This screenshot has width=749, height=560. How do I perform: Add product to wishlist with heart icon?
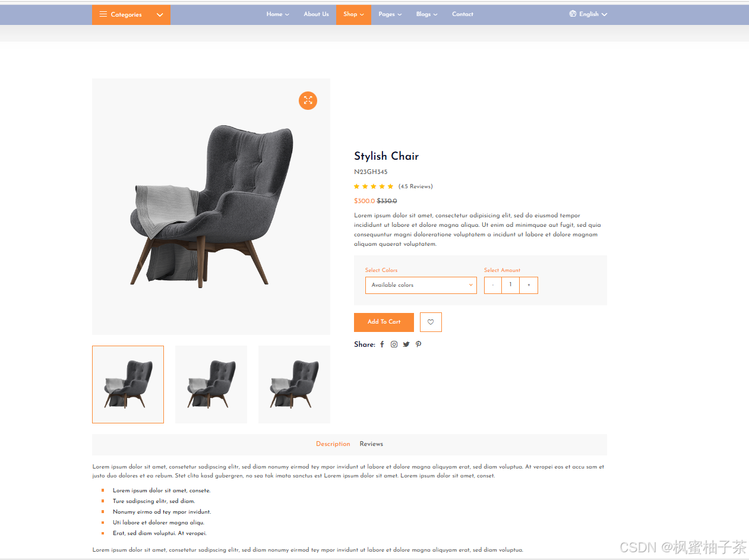[x=431, y=322]
